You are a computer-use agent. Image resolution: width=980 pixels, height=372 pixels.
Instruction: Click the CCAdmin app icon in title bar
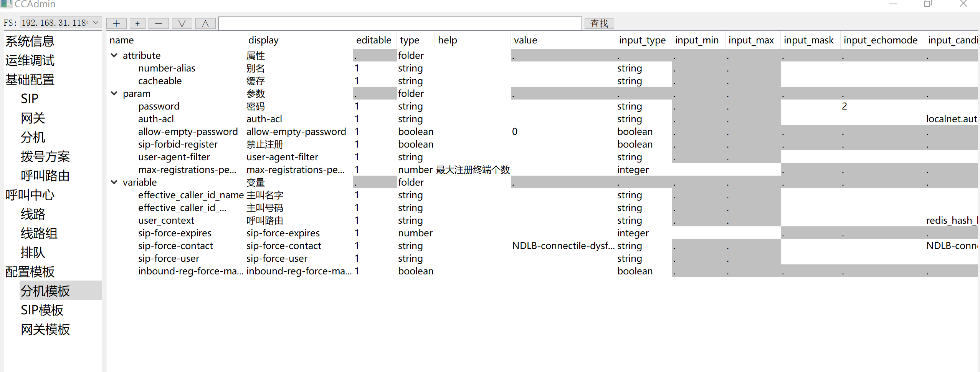tap(7, 4)
